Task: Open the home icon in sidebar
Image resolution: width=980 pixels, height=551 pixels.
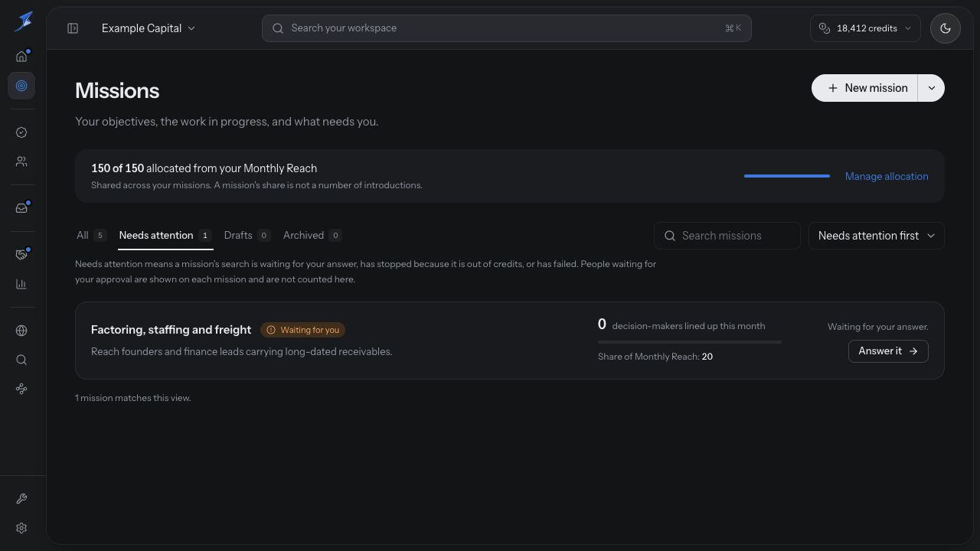Action: point(21,57)
